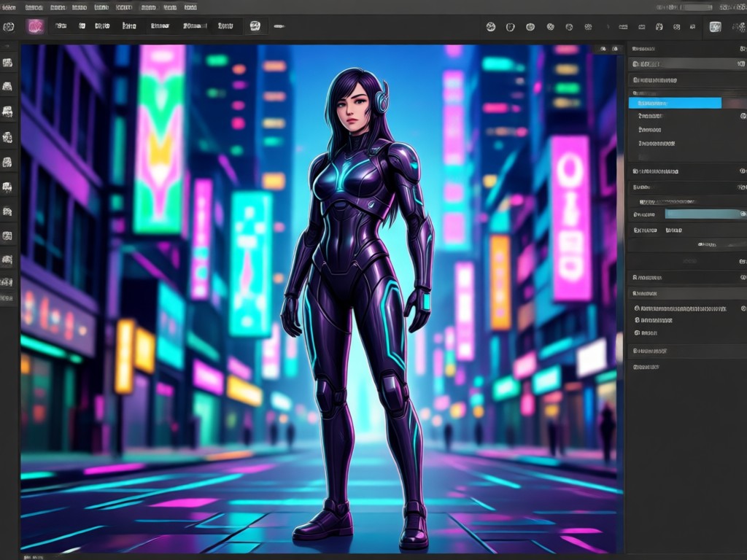Open the first menu in the menu bar

(x=9, y=7)
